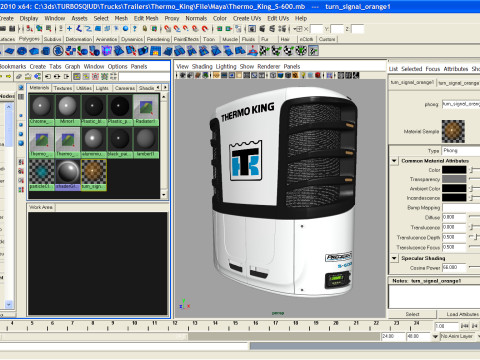Viewport: 480px width, 360px height.
Task: Click the material list scroll-up arrow
Action: pyautogui.click(x=164, y=97)
